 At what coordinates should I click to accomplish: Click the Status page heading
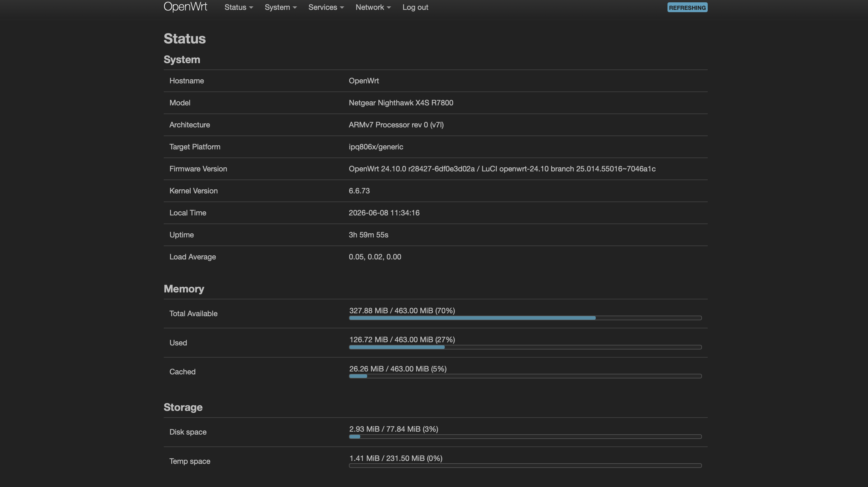[x=185, y=39]
